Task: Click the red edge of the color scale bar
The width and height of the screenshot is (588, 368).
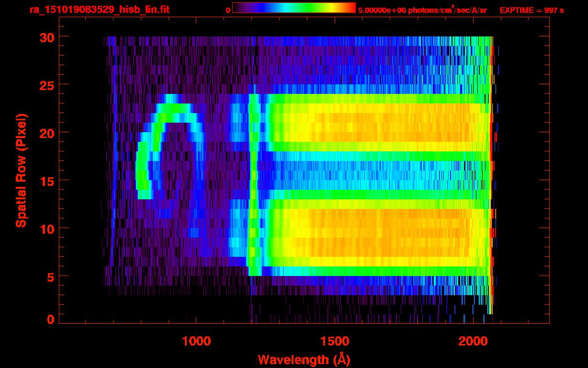Action: coord(352,8)
